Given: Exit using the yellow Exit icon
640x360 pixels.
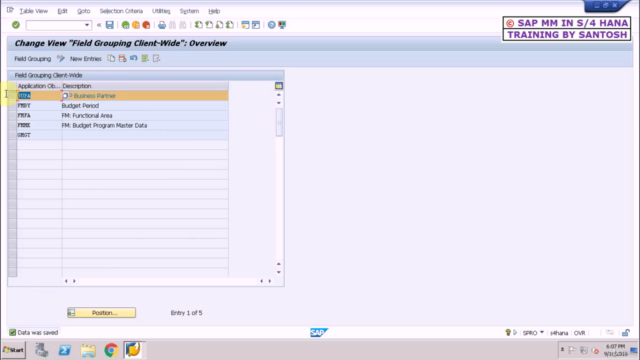Looking at the screenshot, I should pos(136,25).
